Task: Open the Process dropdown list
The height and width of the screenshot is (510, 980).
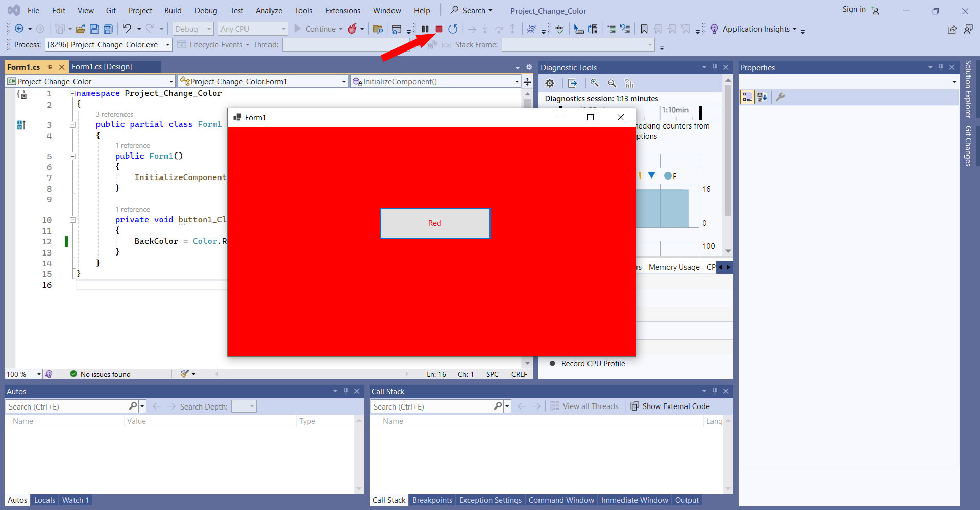Action: coord(167,45)
